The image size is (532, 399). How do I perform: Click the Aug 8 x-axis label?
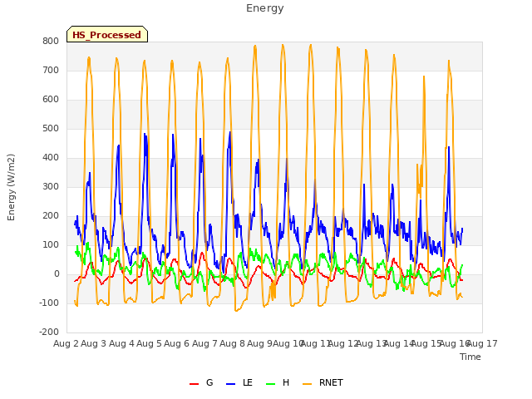[x=232, y=343]
